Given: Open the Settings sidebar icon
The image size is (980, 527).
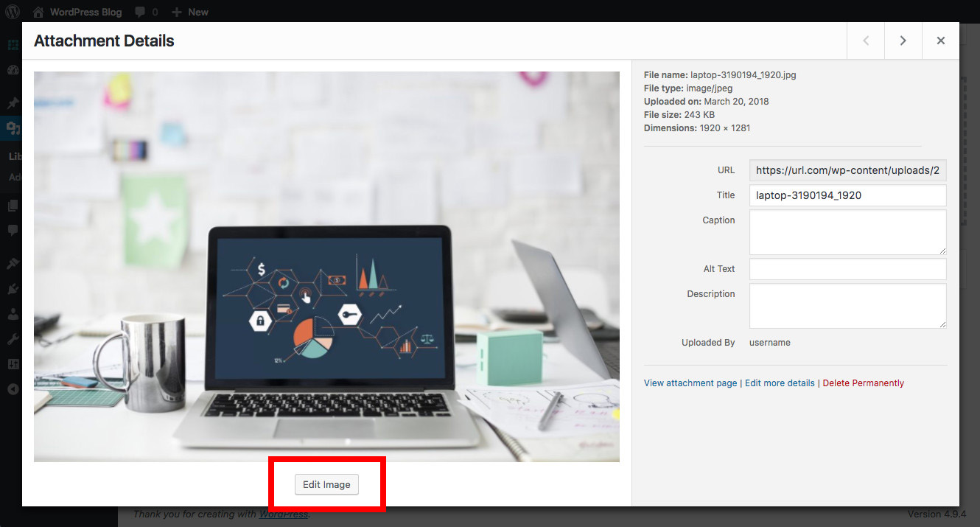Looking at the screenshot, I should click(x=13, y=365).
